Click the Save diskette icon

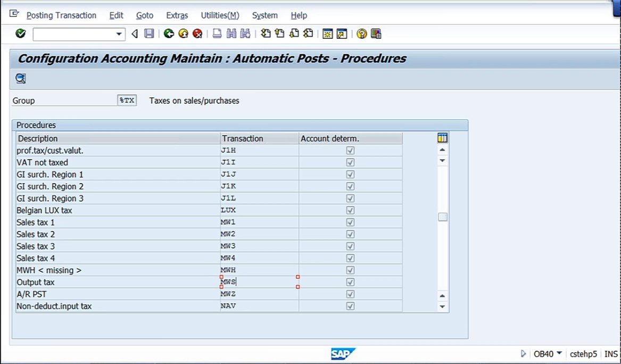149,34
